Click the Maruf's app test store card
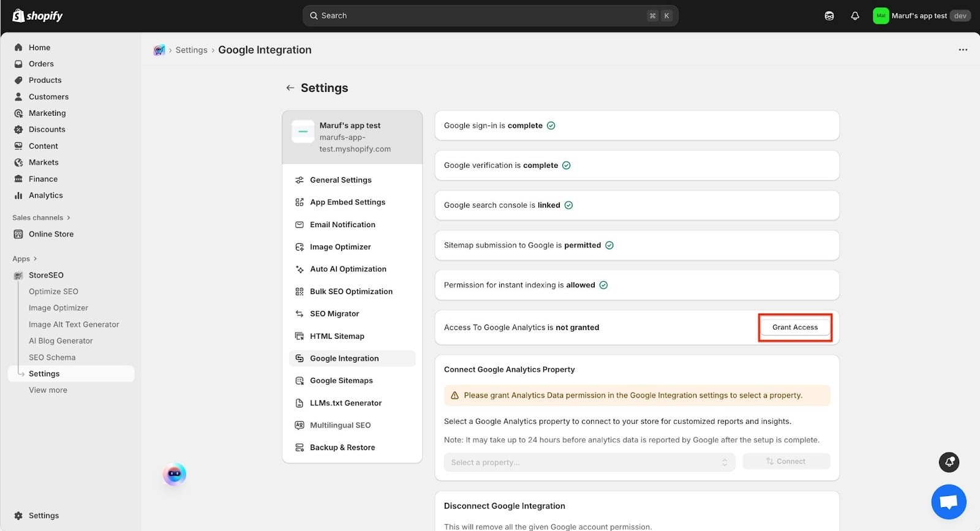This screenshot has height=531, width=980. [x=352, y=137]
